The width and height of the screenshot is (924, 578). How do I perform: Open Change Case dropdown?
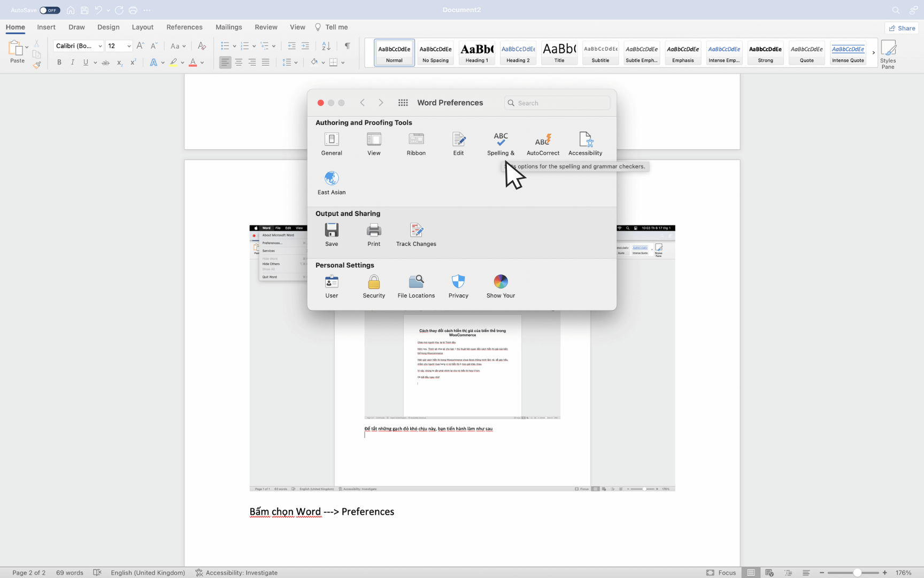pyautogui.click(x=178, y=46)
